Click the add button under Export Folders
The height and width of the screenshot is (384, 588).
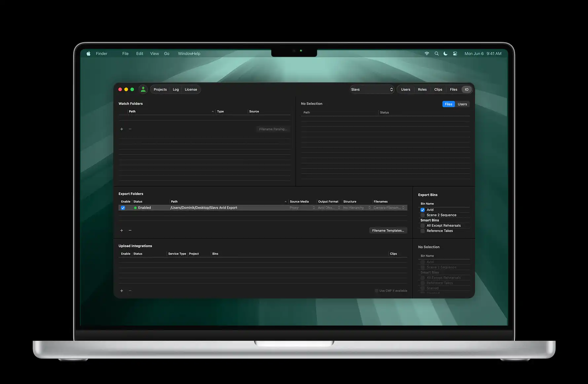point(122,230)
